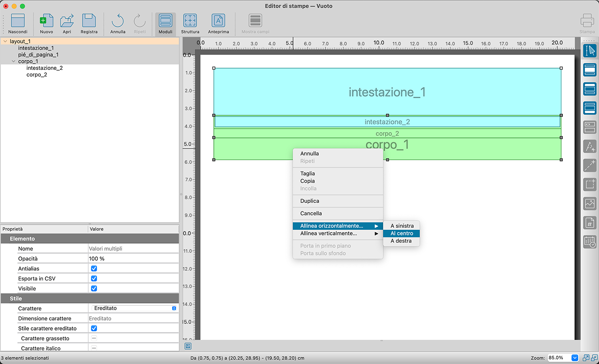Open the Zoom percentage dropdown
The height and width of the screenshot is (364, 599).
click(x=574, y=358)
